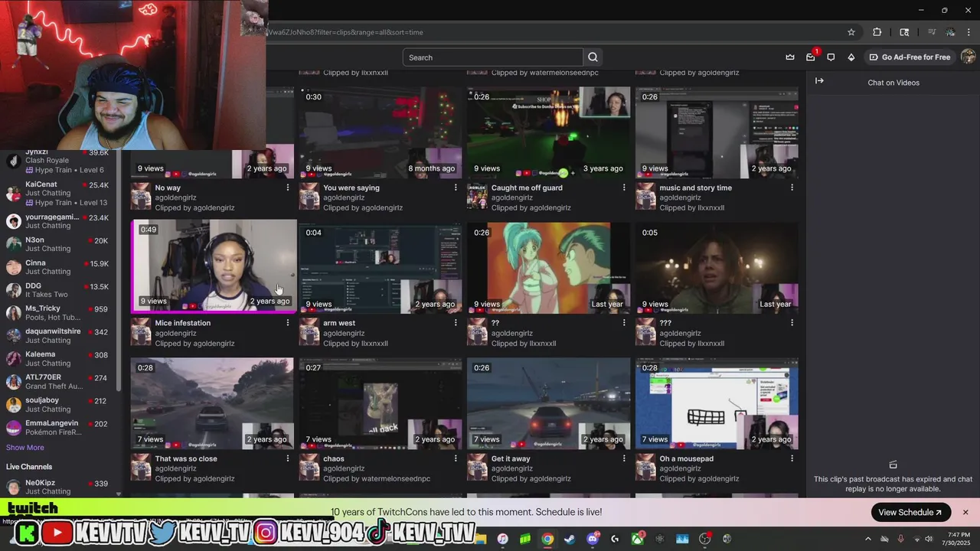Open Chrome media controls icon
The height and width of the screenshot is (551, 980).
click(932, 32)
